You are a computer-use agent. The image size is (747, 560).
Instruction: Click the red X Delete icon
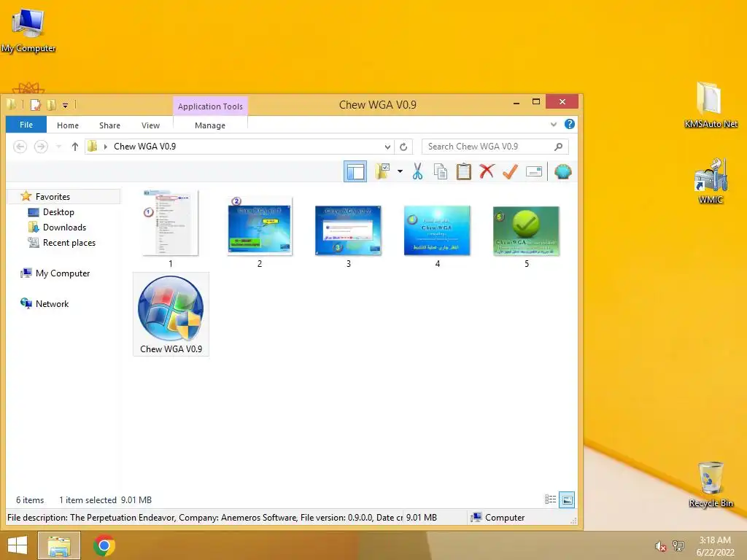pos(487,171)
